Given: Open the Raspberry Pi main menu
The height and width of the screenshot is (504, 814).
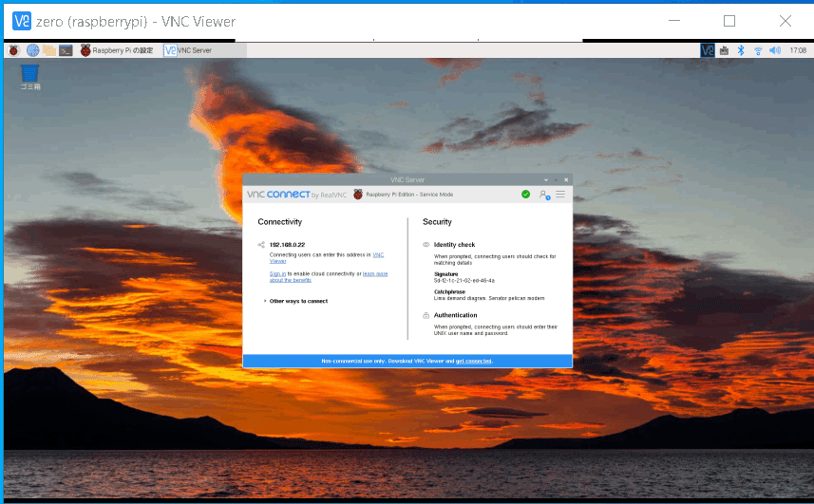Looking at the screenshot, I should coord(14,50).
